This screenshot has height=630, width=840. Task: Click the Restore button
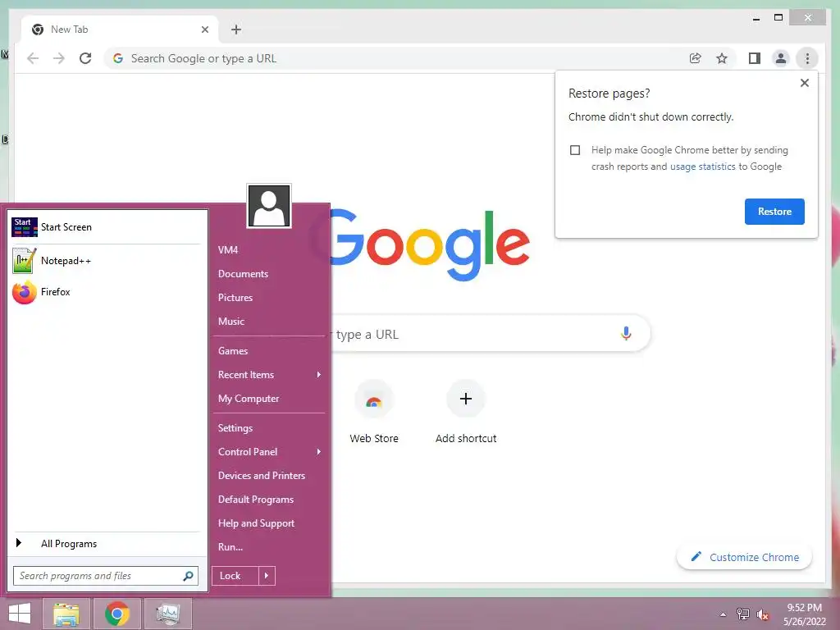(x=774, y=212)
